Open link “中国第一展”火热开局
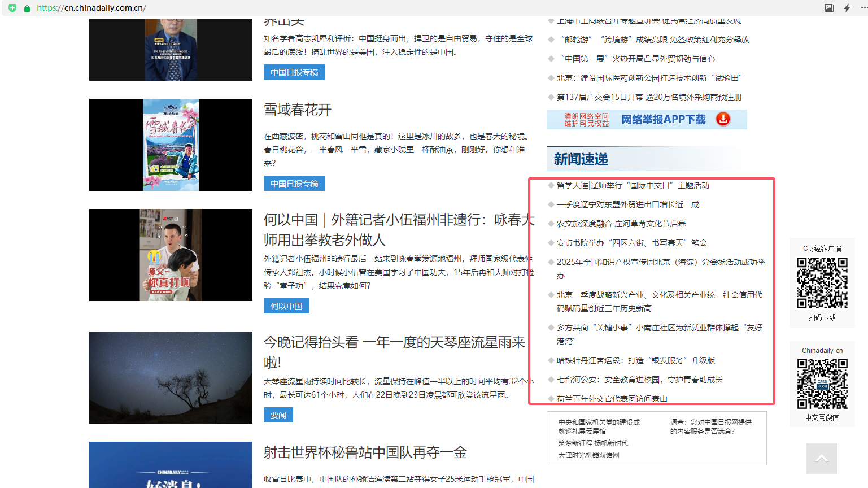Screen dimensions: 868x488 point(636,59)
